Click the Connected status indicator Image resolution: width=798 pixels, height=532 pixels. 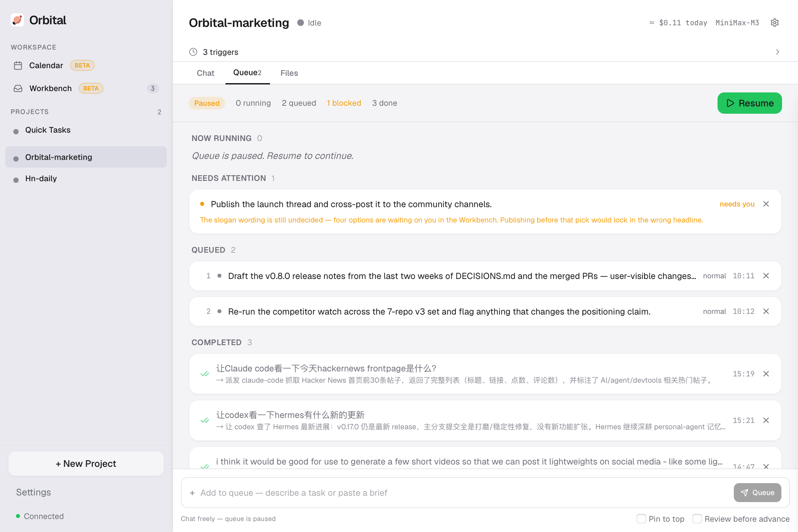point(40,516)
